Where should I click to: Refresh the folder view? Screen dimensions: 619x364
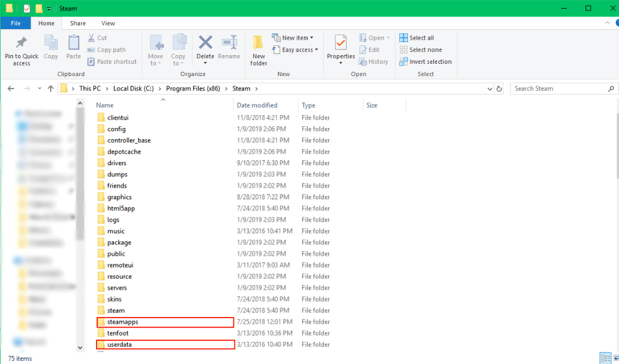(499, 89)
